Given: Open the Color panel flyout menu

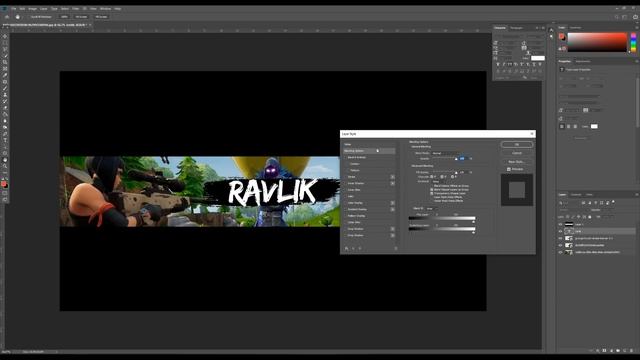Looking at the screenshot, I should tap(637, 28).
